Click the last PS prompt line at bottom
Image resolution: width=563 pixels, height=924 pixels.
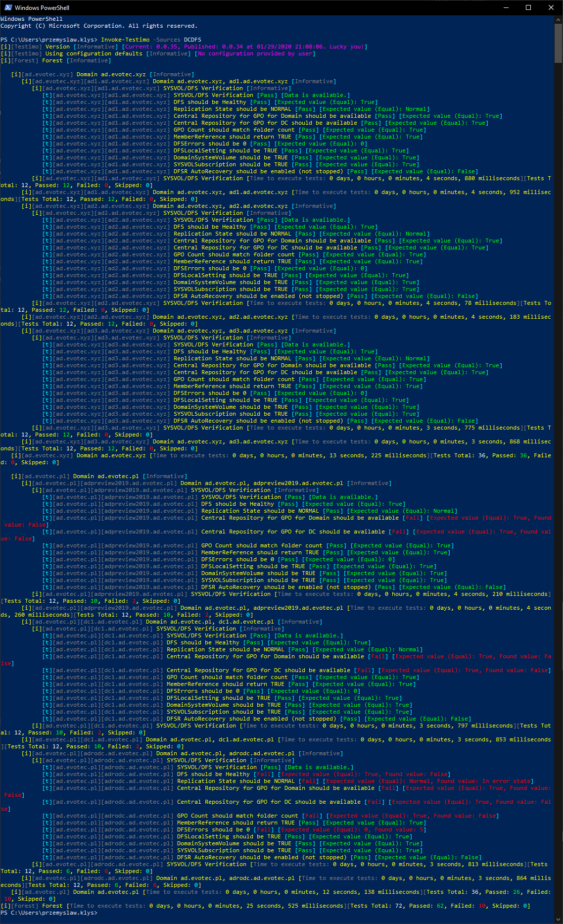(48, 913)
